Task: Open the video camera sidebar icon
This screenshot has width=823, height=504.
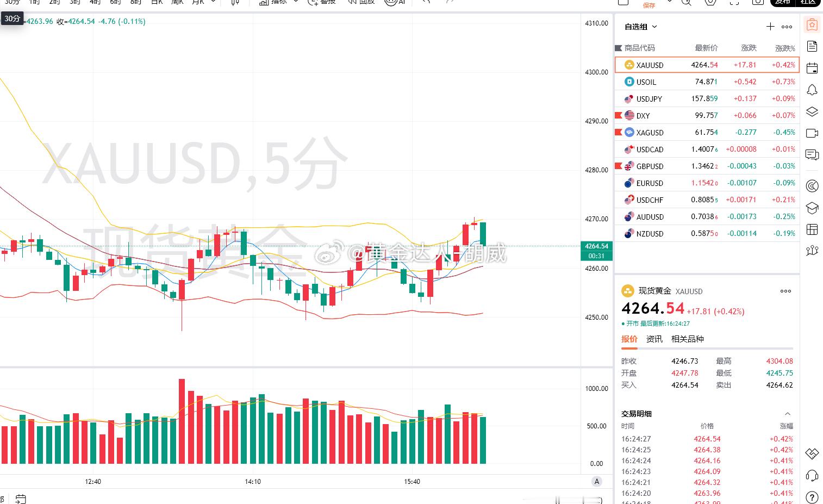Action: coord(812,133)
